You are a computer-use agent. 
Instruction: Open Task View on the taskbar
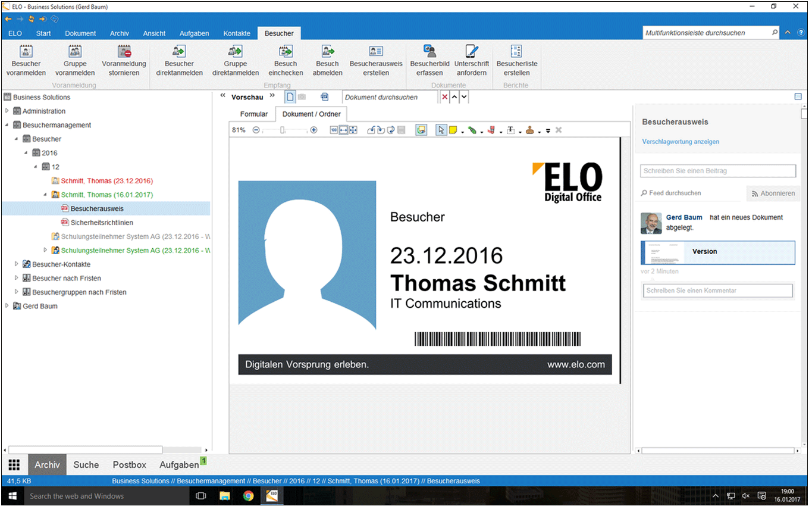tap(200, 496)
